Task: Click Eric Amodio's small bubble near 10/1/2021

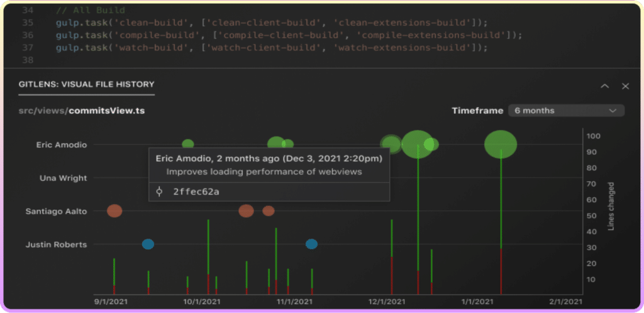Action: click(187, 144)
